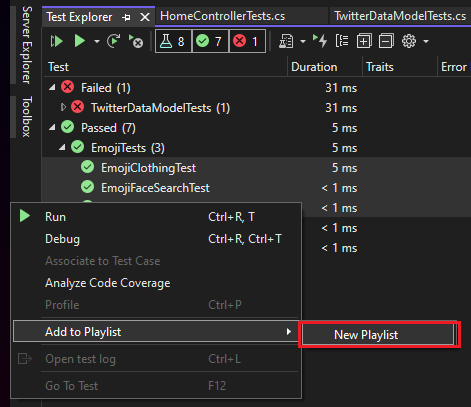The image size is (471, 407).
Task: Expand all tests plus icon
Action: [364, 41]
